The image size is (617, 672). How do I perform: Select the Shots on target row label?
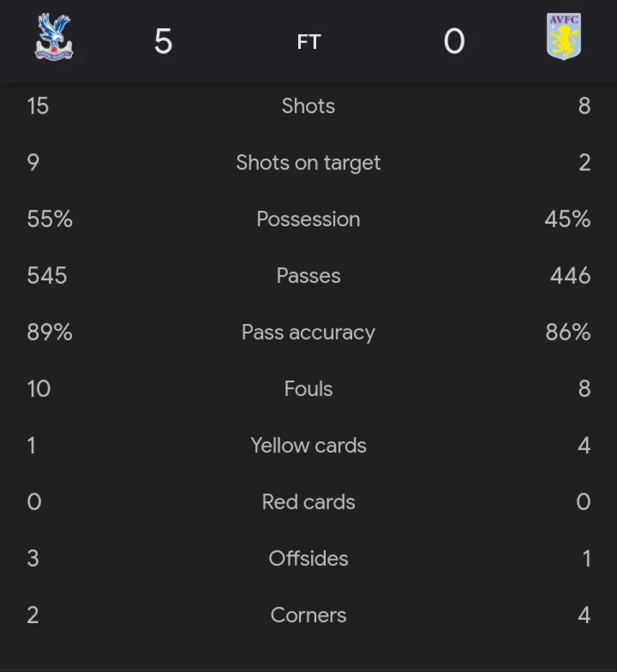(308, 163)
